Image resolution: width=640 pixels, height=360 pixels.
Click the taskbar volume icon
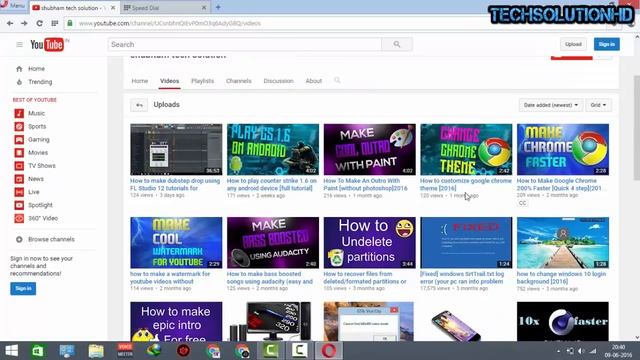tap(582, 351)
